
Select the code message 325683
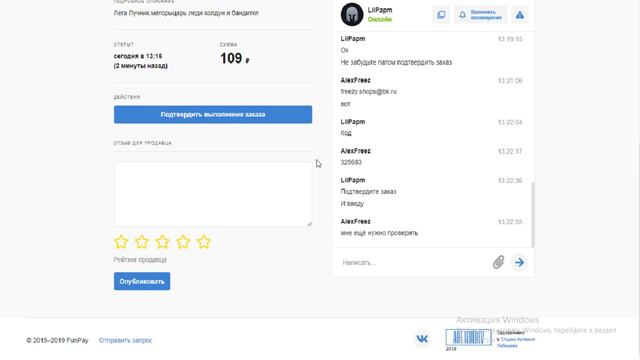coord(351,162)
